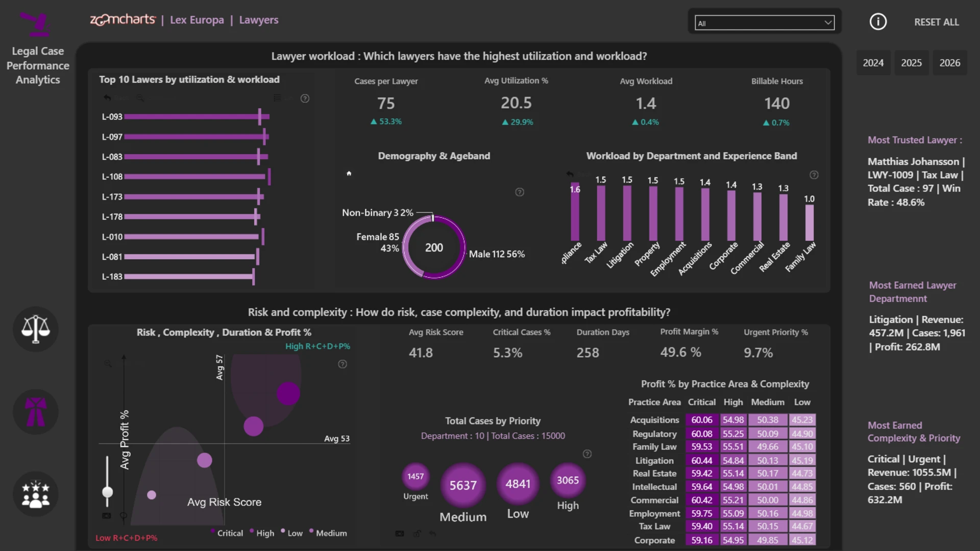Click the Litigation workload column
Screen dimensions: 980x551
click(627, 213)
